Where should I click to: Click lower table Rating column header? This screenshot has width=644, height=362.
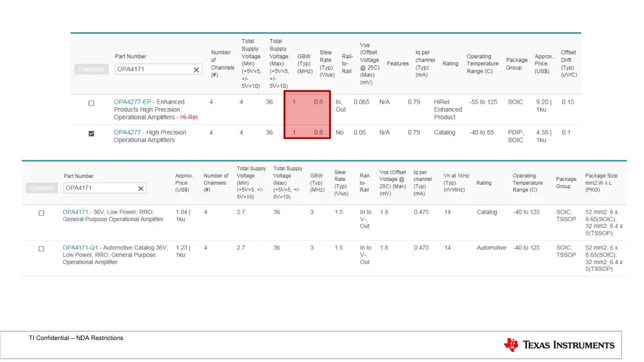(x=484, y=183)
